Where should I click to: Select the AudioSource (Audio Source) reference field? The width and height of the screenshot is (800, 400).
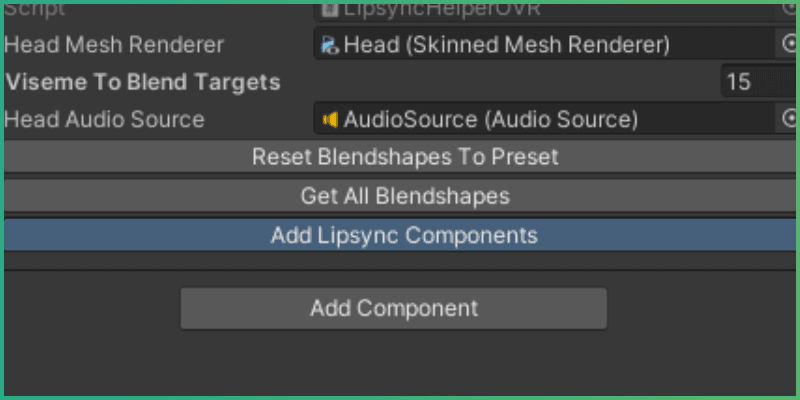pyautogui.click(x=540, y=120)
